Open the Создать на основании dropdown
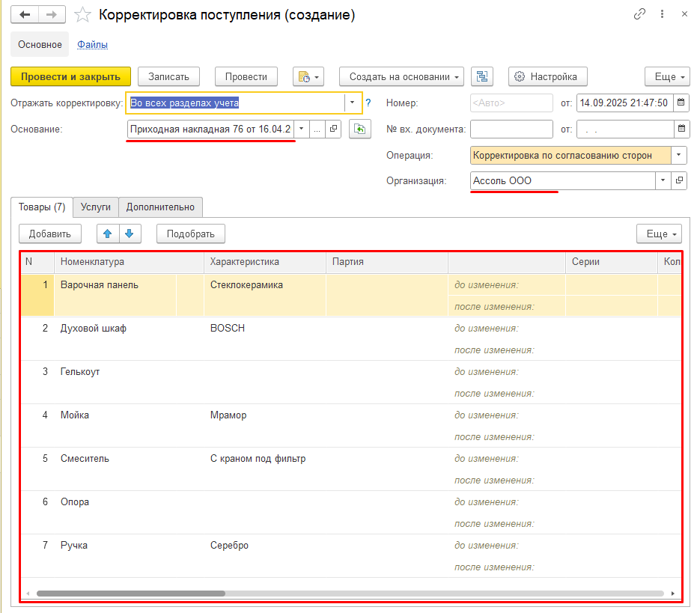 401,77
